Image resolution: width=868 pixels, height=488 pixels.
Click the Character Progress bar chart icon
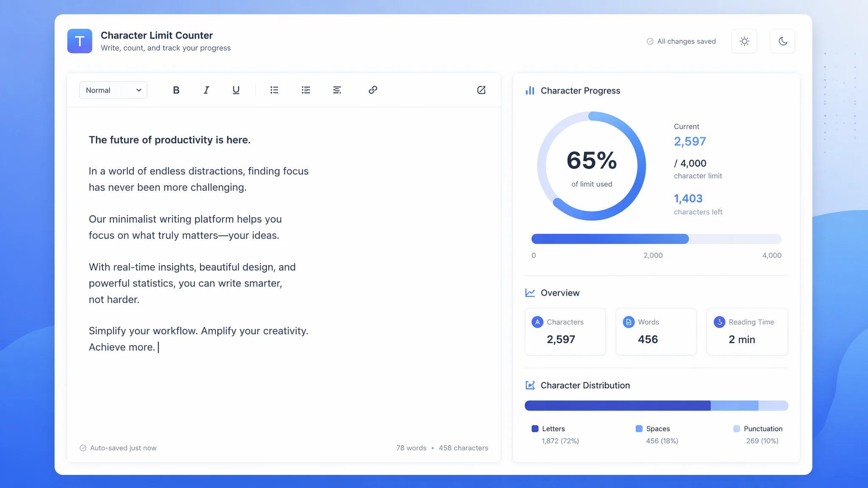[530, 91]
